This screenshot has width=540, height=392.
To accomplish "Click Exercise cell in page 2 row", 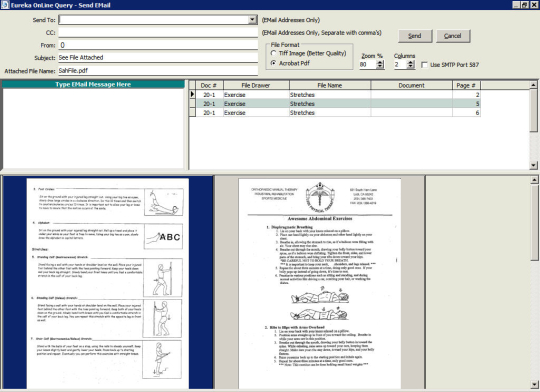I will pyautogui.click(x=256, y=94).
